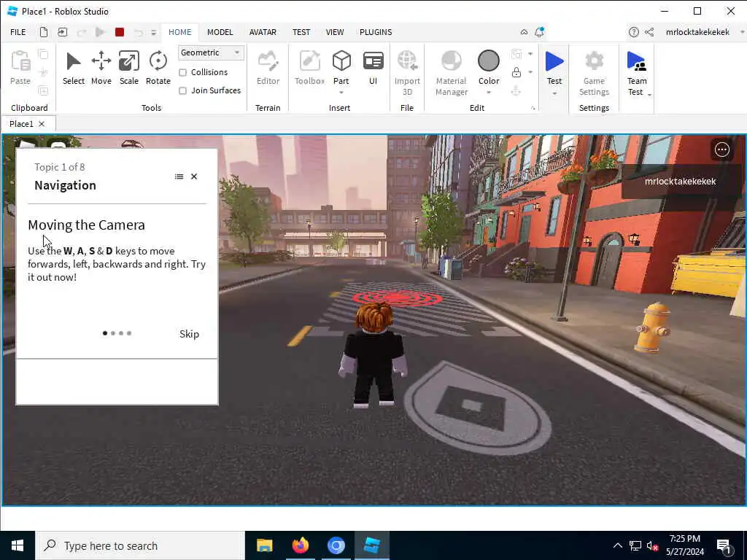Image resolution: width=747 pixels, height=560 pixels.
Task: Click the new file page icon
Action: tap(43, 32)
